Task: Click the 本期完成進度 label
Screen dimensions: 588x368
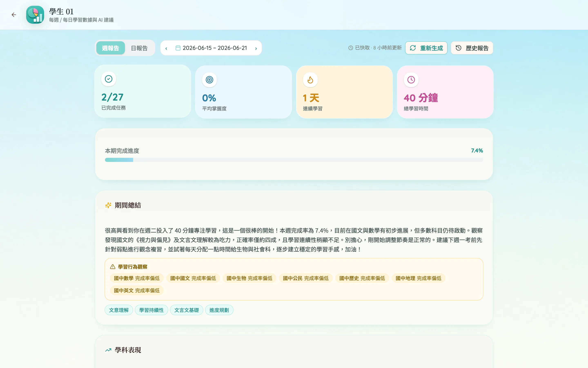Action: click(122, 151)
